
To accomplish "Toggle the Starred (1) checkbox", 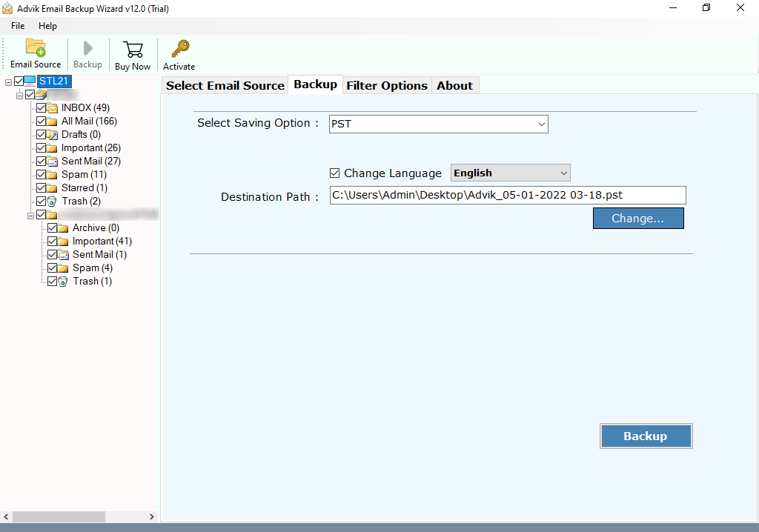I will tap(42, 187).
